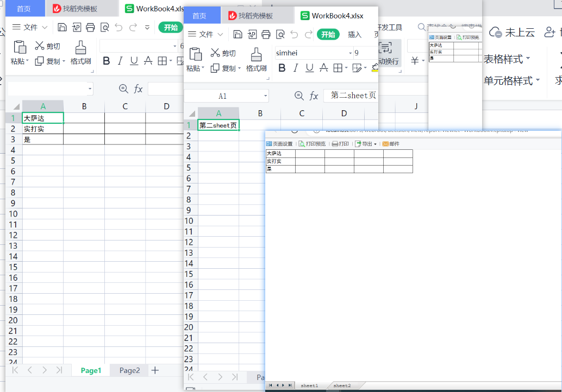Click font size box showing 9
The image size is (562, 392).
[x=365, y=53]
